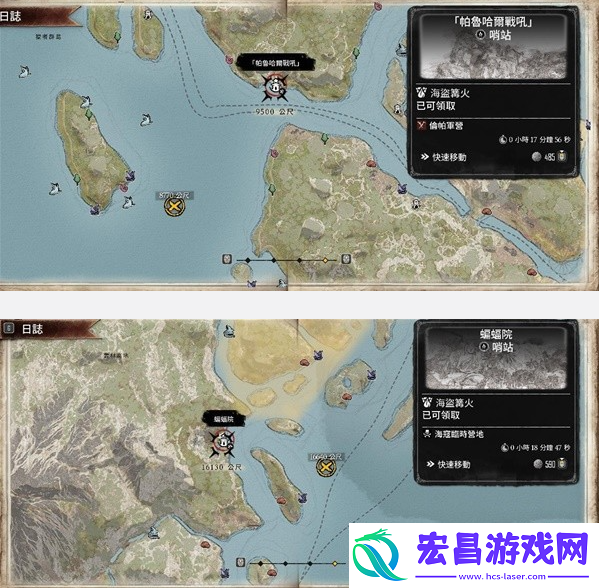This screenshot has width=599, height=588.
Task: Click 已可領取 status in 帕魯哈爾戰吼 panel
Action: (436, 106)
